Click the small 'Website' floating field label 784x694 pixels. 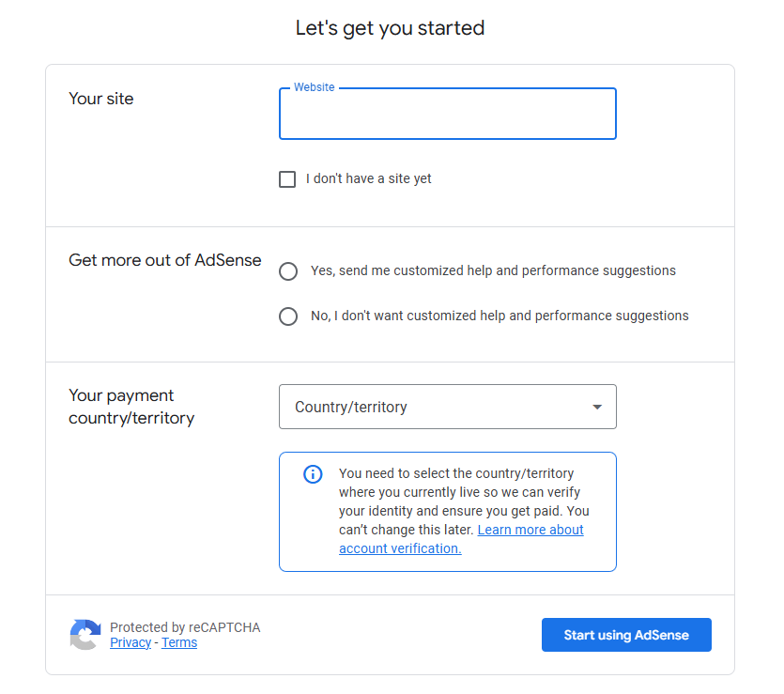click(314, 87)
